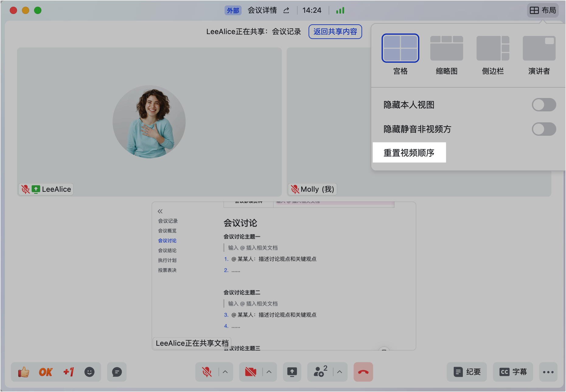Click LeeAlice's screen sharing indicator icon
Viewport: 566px width, 392px height.
[36, 189]
